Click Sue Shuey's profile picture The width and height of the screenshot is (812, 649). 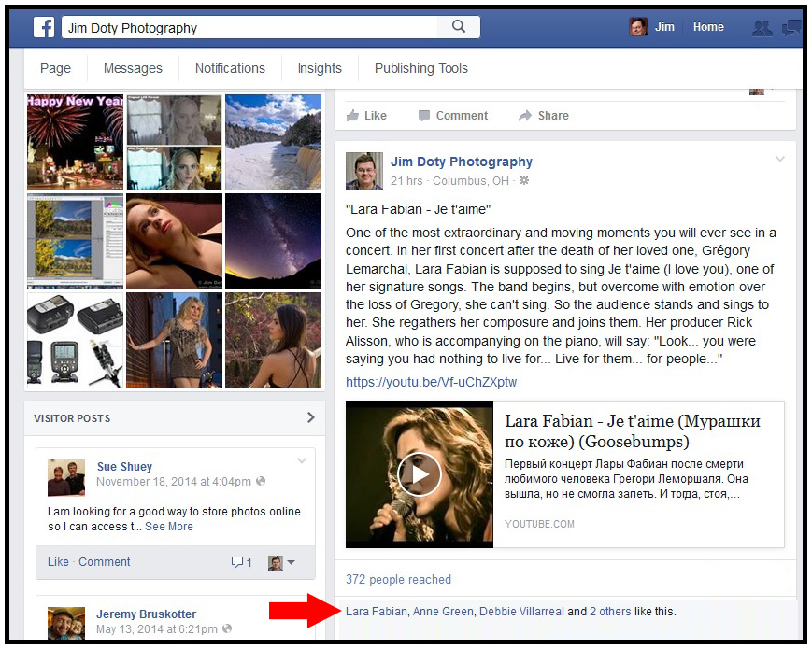pos(66,478)
